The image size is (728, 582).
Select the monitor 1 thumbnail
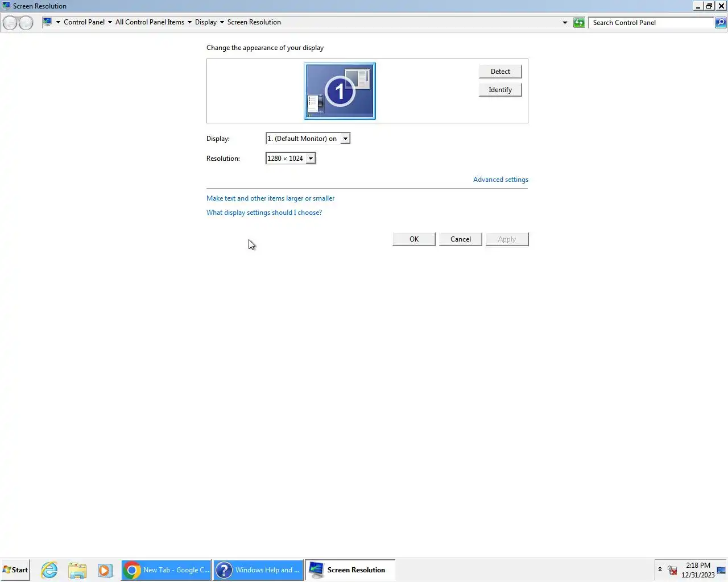click(x=340, y=91)
